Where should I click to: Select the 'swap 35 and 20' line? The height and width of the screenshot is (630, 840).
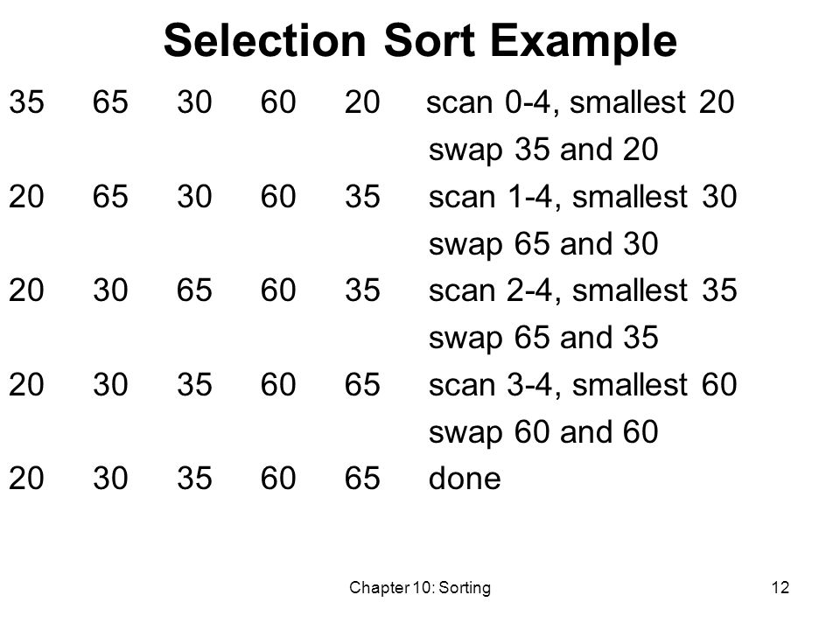point(543,150)
